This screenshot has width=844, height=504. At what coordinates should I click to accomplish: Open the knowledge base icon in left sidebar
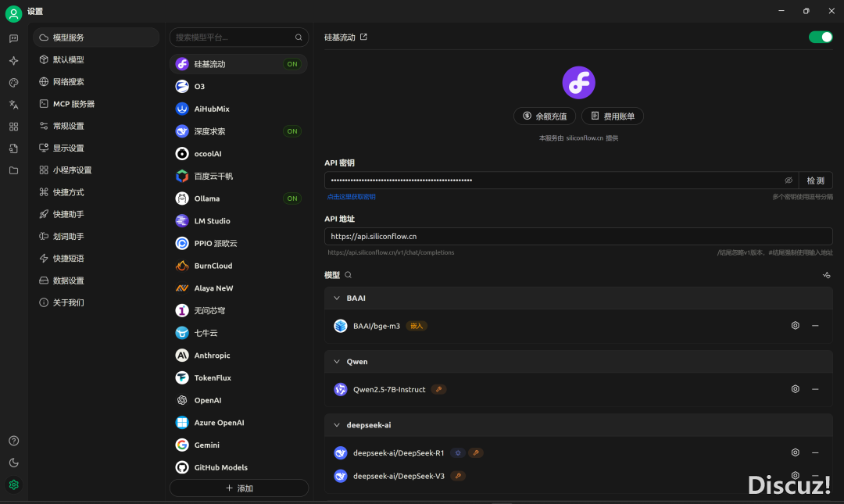tap(13, 148)
